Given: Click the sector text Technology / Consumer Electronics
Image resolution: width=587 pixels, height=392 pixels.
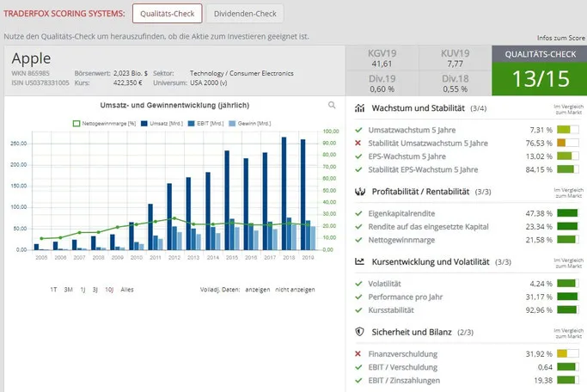Looking at the screenshot, I should point(242,73).
